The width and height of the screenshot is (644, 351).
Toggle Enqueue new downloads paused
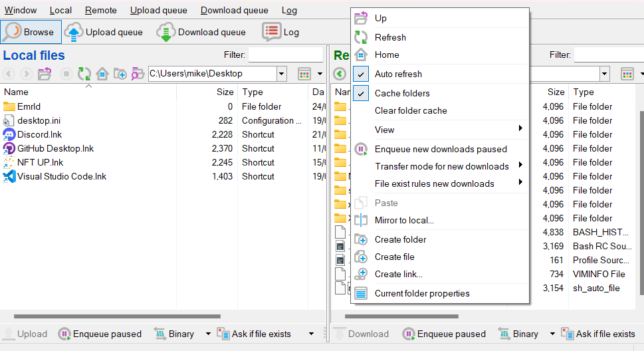coord(440,149)
